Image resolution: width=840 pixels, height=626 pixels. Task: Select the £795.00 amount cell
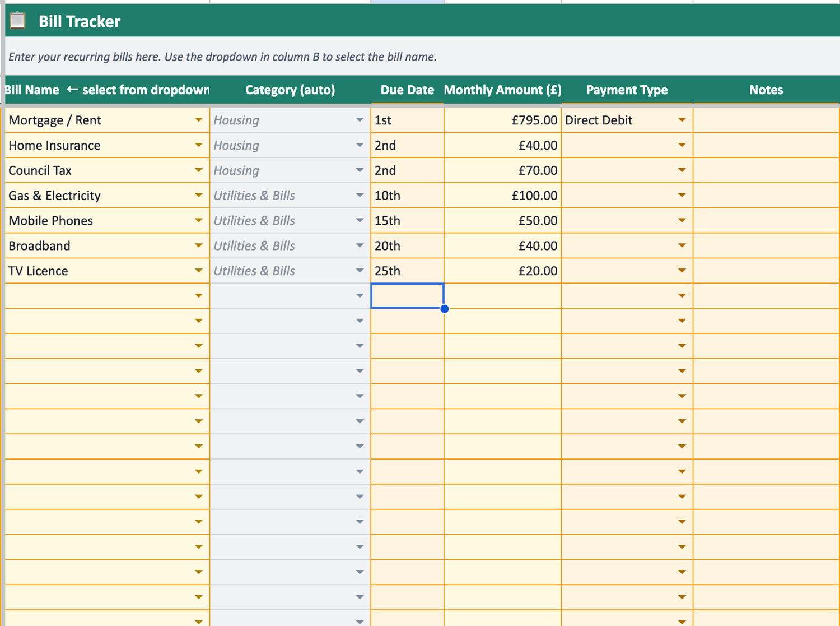[x=502, y=120]
